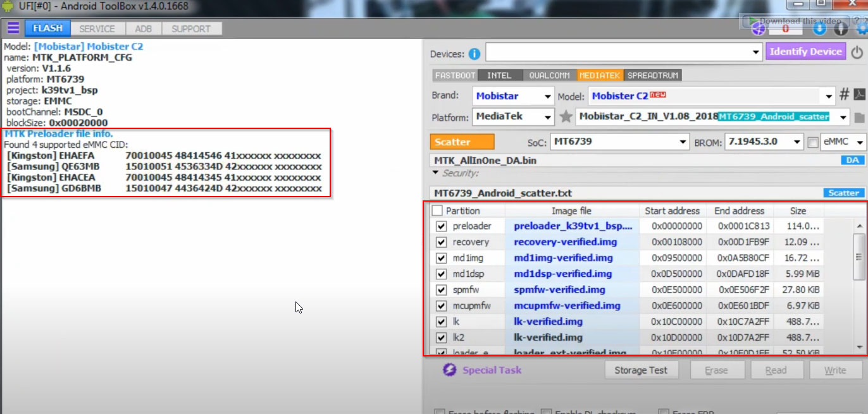Click the Android icon in title bar
Screen dimensions: 868x414
8,6
